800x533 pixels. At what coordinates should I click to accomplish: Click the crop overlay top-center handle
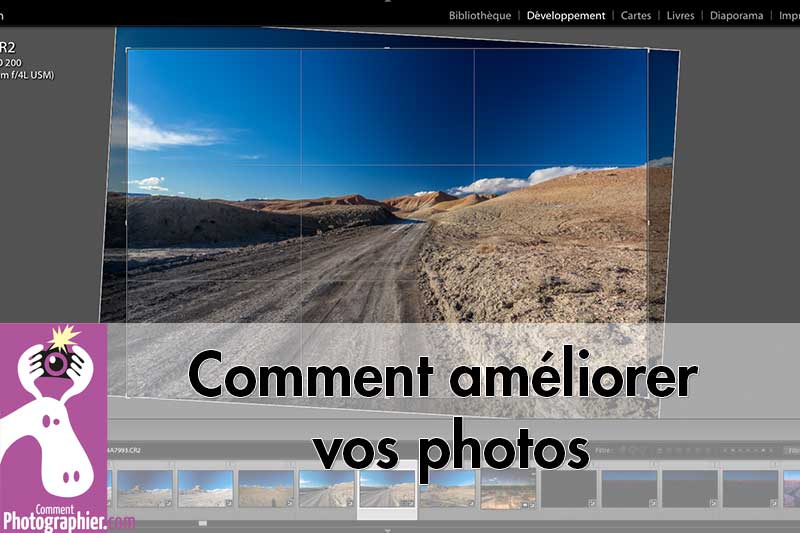(387, 48)
